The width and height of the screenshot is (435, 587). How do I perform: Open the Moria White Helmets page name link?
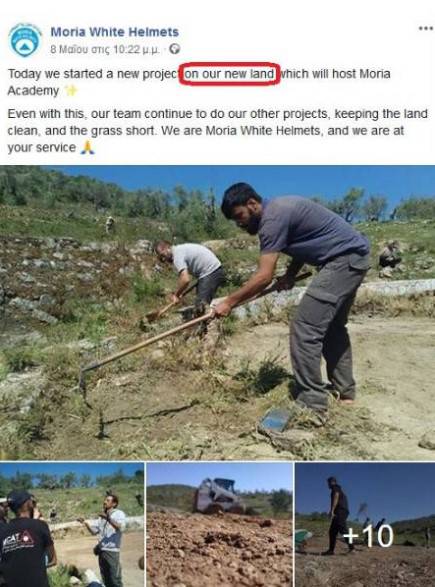[x=115, y=32]
